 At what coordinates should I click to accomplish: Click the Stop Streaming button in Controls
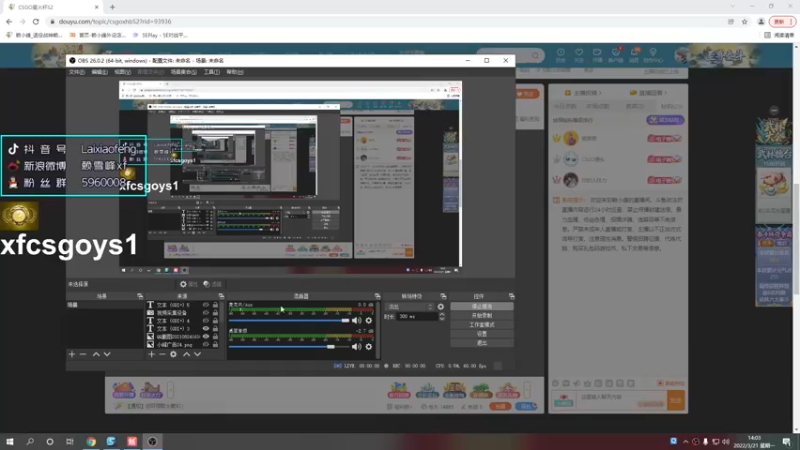tap(482, 307)
